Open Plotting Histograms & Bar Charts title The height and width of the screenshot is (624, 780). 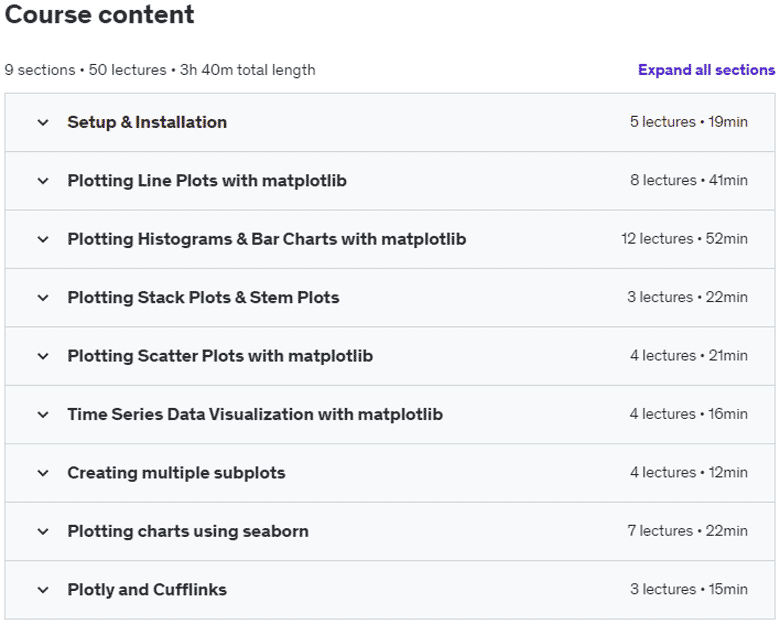click(267, 239)
